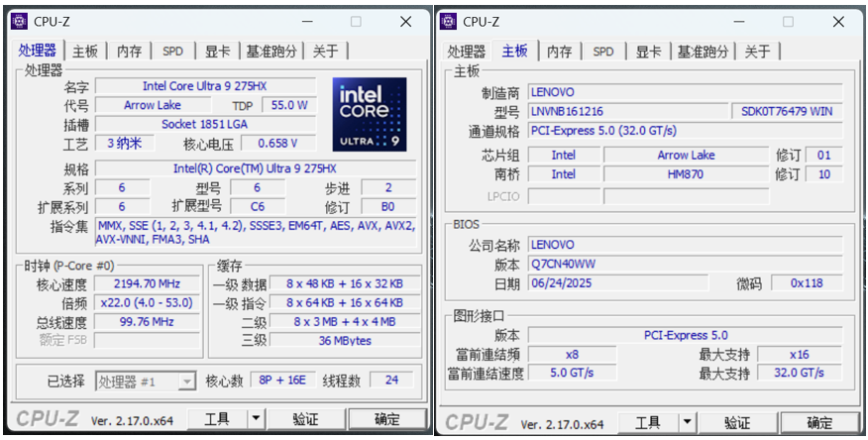Image resolution: width=868 pixels, height=440 pixels.
Task: Go to 关于 tab in mainboard window
Action: point(757,52)
